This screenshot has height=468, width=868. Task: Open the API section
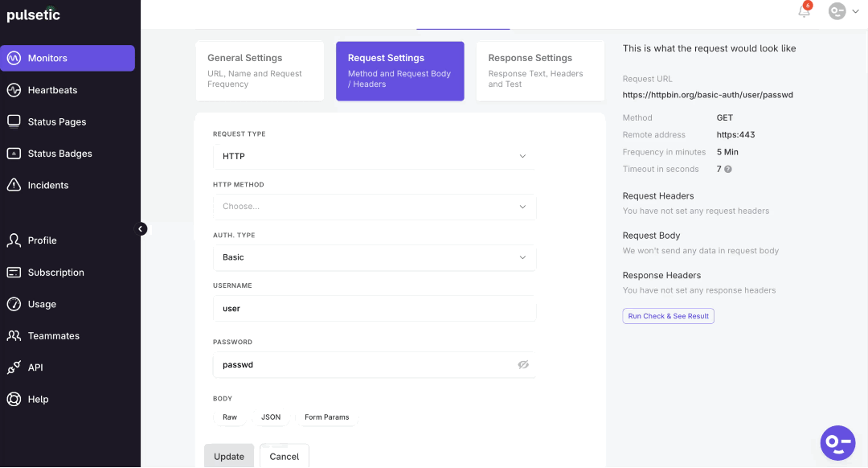(x=35, y=367)
